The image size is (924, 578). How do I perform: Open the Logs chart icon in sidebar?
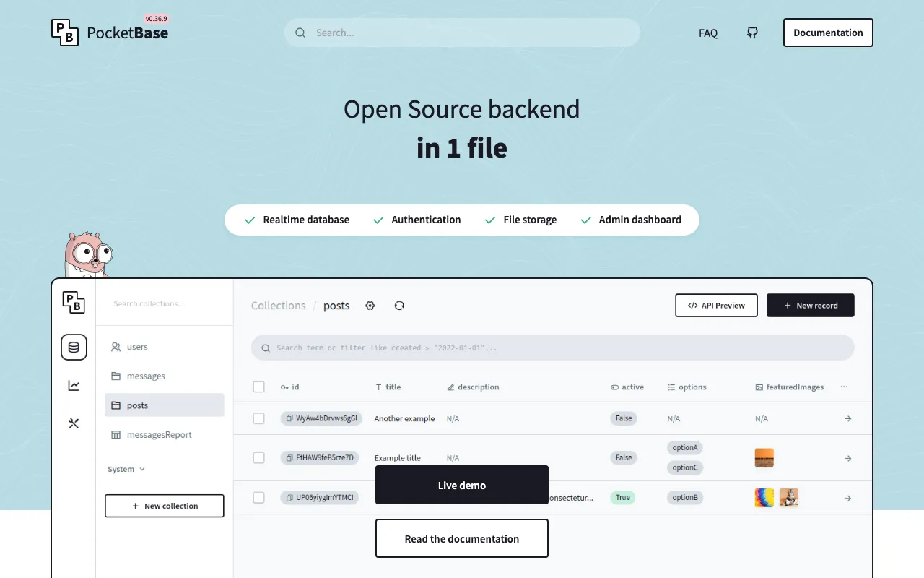pos(73,385)
